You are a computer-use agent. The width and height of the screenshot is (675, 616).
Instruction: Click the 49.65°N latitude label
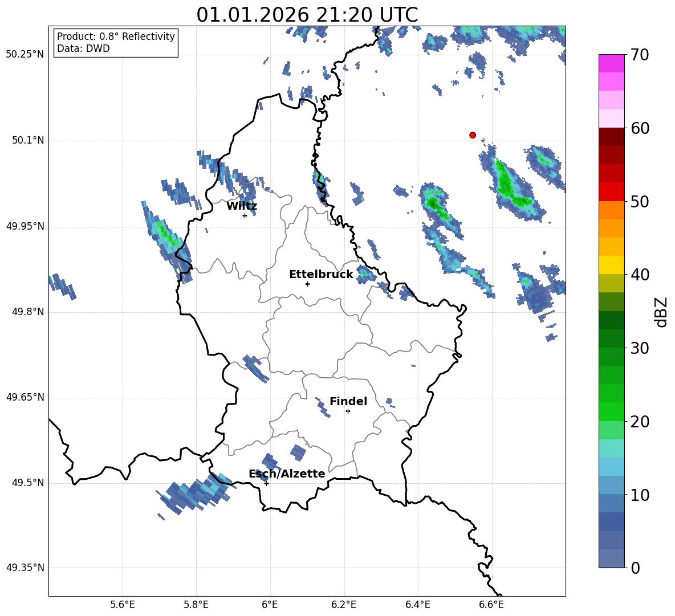[x=25, y=397]
